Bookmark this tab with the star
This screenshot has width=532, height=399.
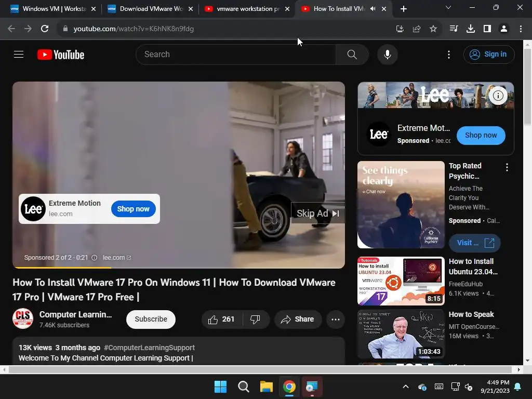[x=433, y=29]
